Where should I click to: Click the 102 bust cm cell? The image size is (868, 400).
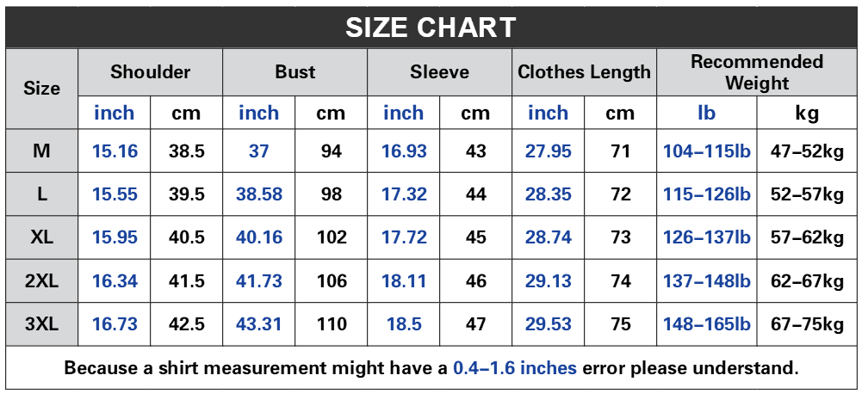point(332,237)
